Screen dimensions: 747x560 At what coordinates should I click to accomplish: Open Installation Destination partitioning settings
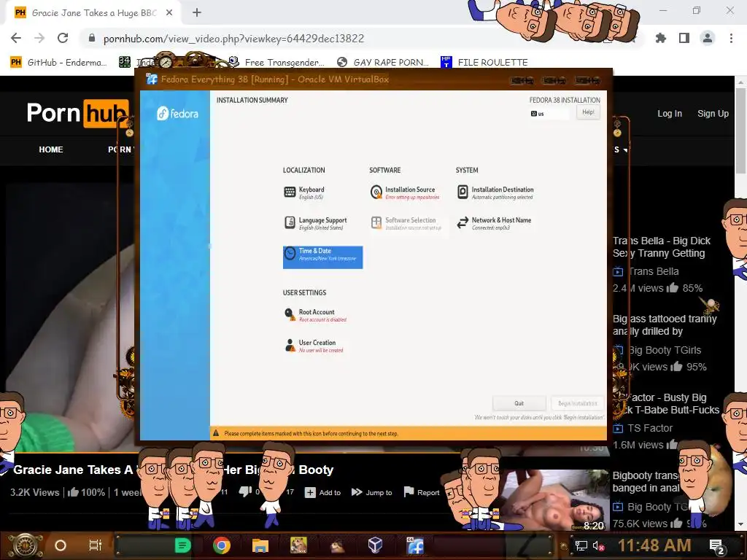point(495,192)
